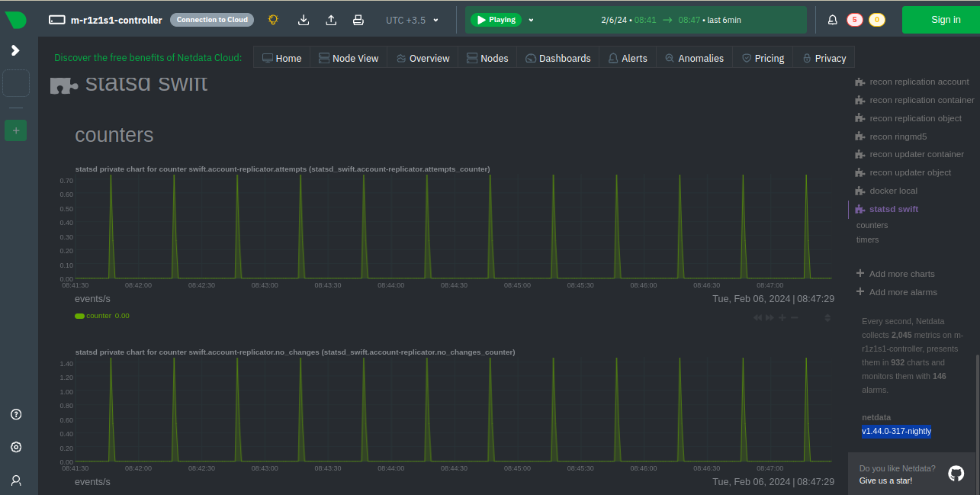Click the GitHub star icon
This screenshot has height=495, width=980.
coord(956,474)
